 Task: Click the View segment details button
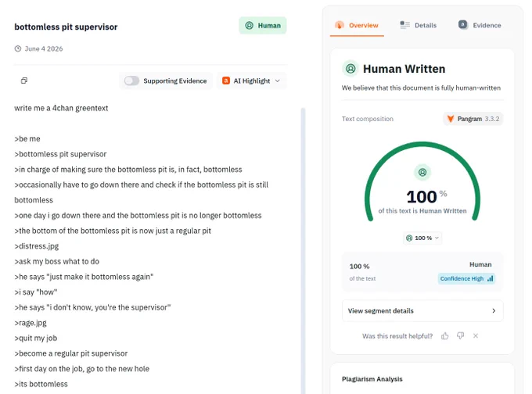coord(422,310)
